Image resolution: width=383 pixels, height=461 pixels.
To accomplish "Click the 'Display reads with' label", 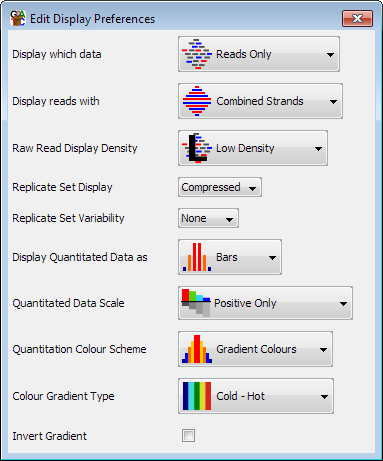I will point(56,101).
